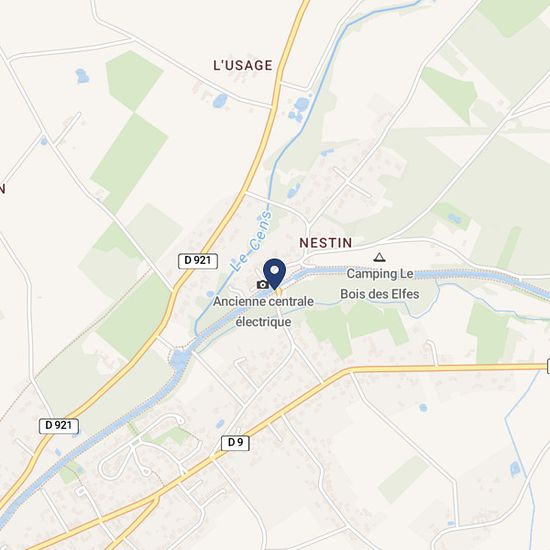Click the L'USAGE place name
The image size is (550, 550).
coord(243,65)
